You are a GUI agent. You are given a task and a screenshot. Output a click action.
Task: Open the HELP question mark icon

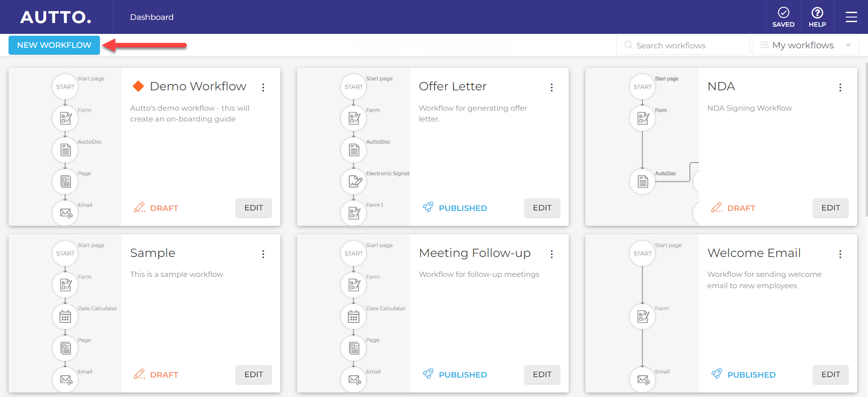[817, 13]
